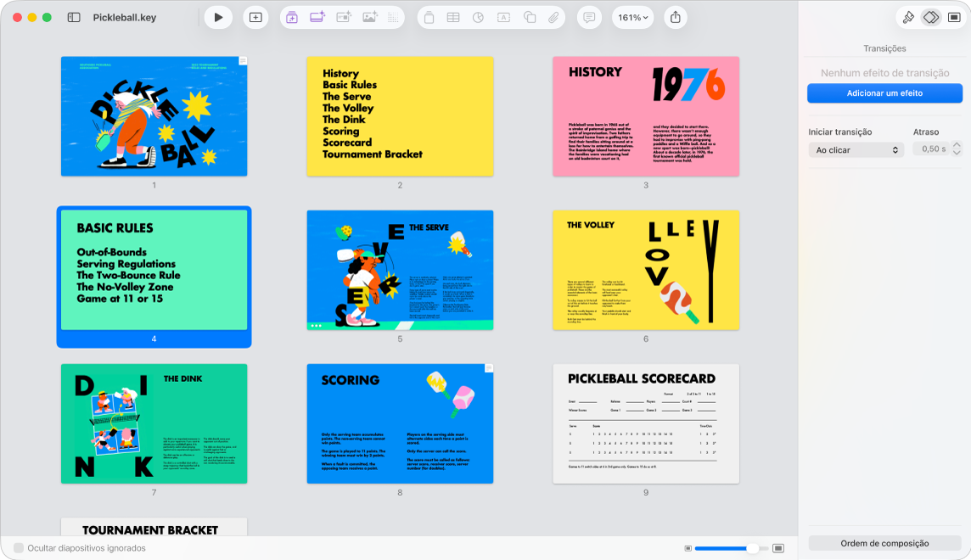
Task: Open the shapes menu icon
Action: [x=530, y=17]
